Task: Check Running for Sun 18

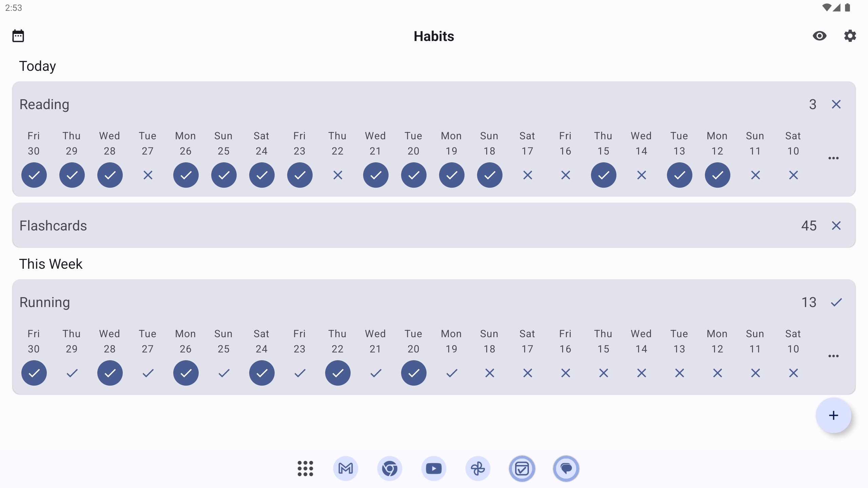Action: click(490, 373)
